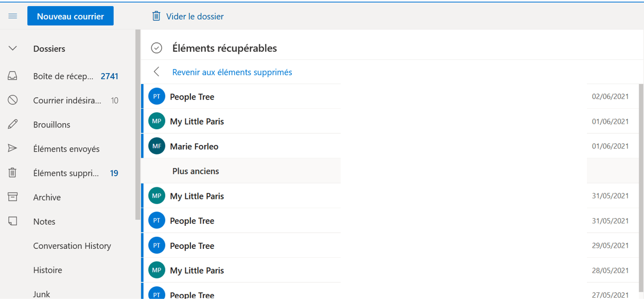Image resolution: width=644 pixels, height=300 pixels.
Task: Open the Conversation History folder
Action: point(72,246)
